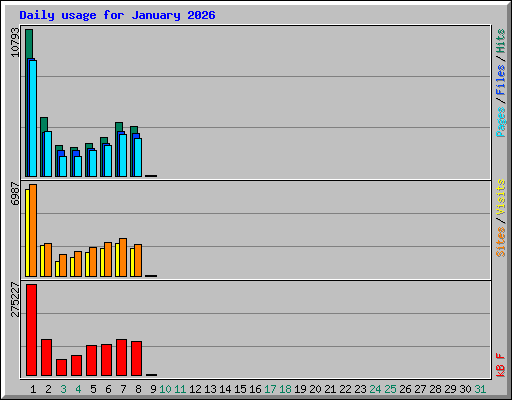Click the day 15 axis label

point(240,389)
